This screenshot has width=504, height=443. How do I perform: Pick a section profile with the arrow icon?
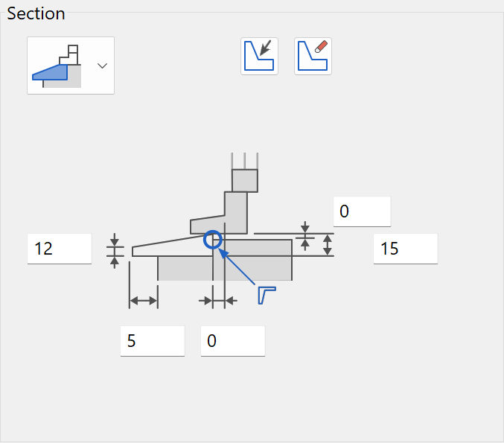pos(259,57)
